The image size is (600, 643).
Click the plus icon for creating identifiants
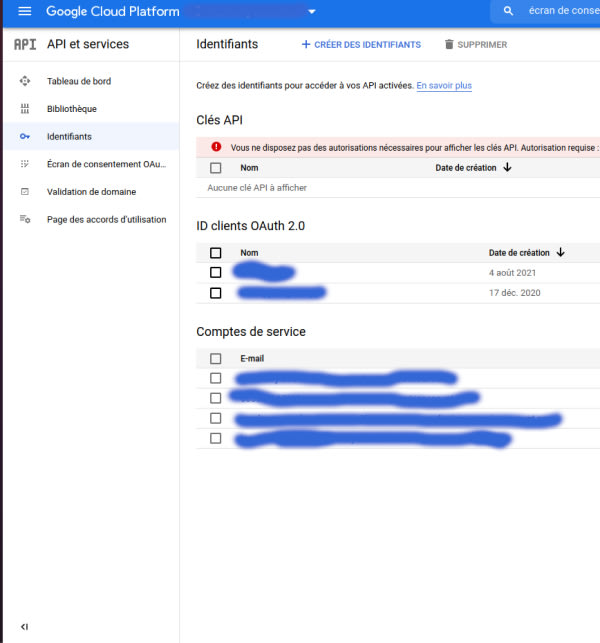[x=306, y=44]
